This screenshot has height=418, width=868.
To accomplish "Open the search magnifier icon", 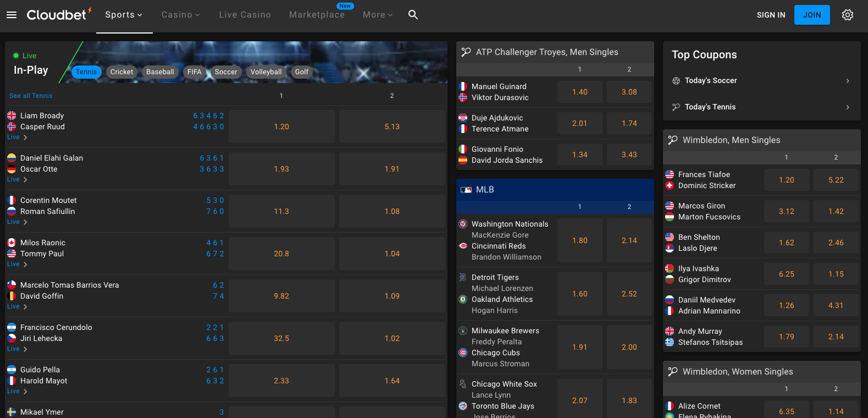I will (413, 15).
